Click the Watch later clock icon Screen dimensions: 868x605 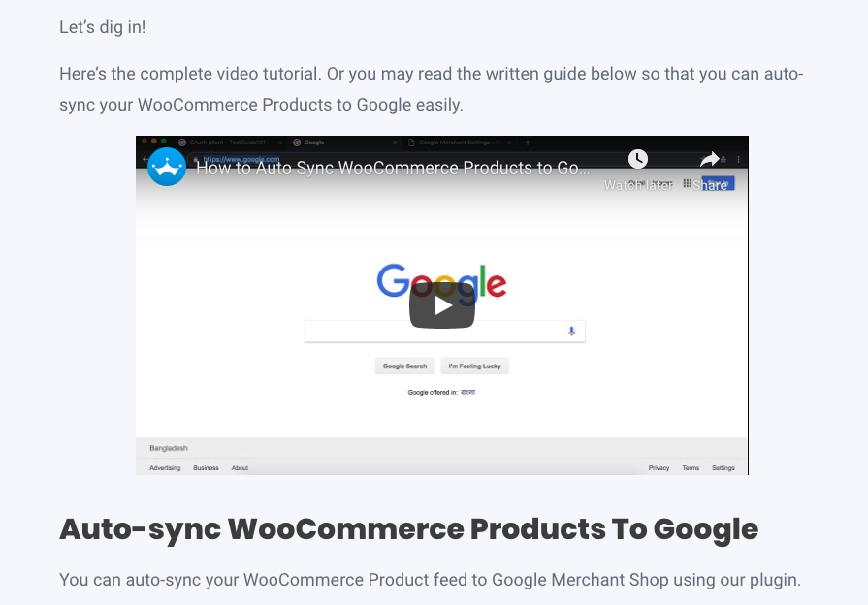point(638,159)
